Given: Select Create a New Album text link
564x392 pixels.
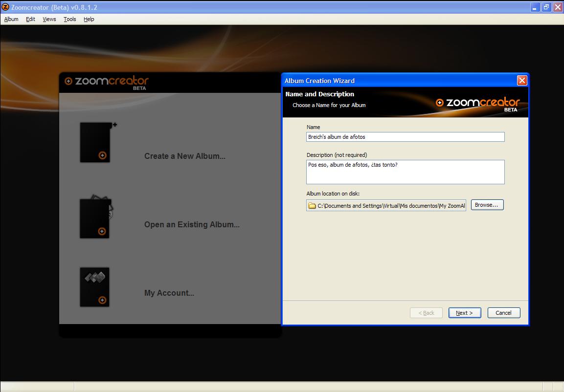Looking at the screenshot, I should pos(185,156).
